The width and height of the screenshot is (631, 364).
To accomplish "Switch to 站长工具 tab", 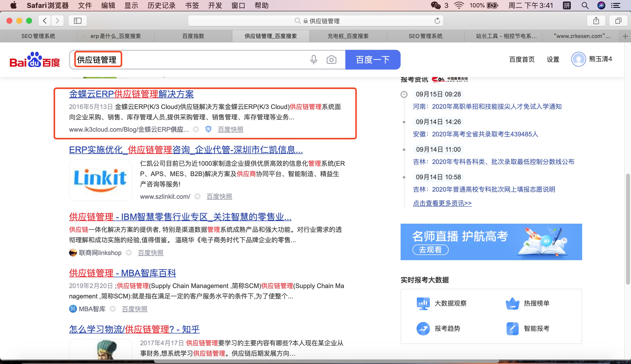I will point(503,36).
